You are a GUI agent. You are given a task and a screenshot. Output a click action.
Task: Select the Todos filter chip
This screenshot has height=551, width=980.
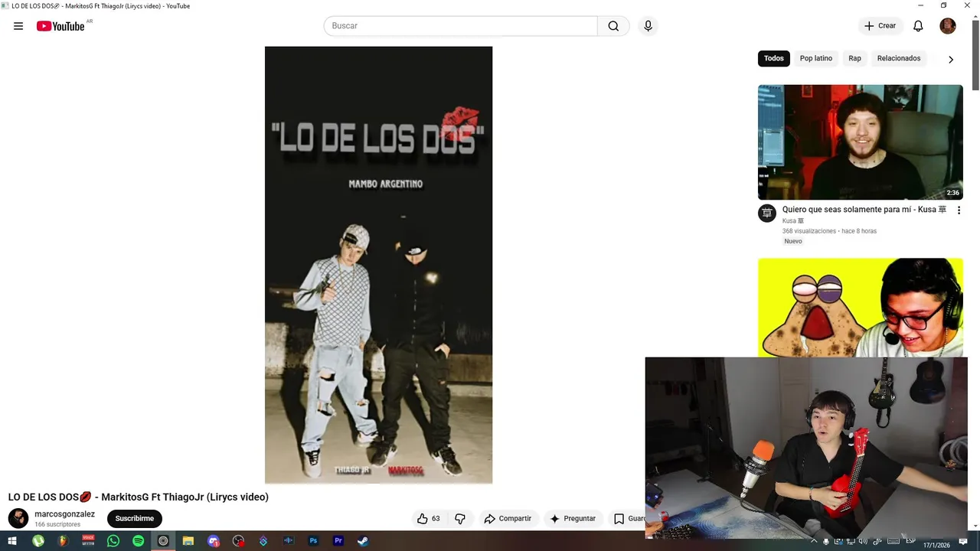pyautogui.click(x=774, y=58)
